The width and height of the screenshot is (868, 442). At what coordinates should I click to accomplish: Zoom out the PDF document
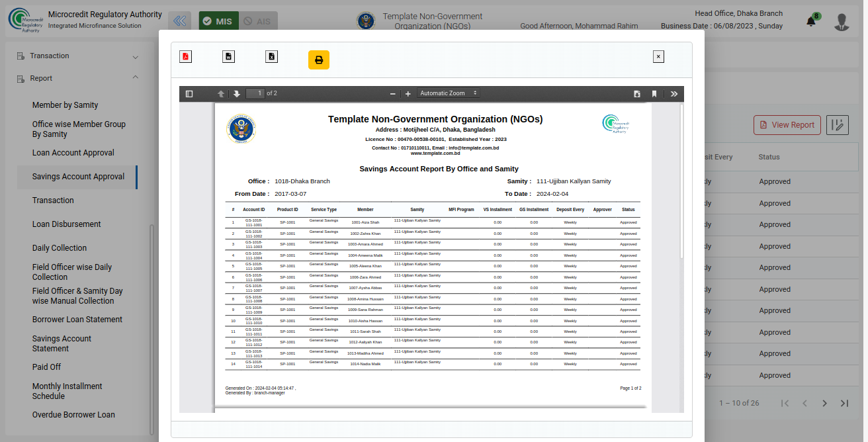pos(392,94)
